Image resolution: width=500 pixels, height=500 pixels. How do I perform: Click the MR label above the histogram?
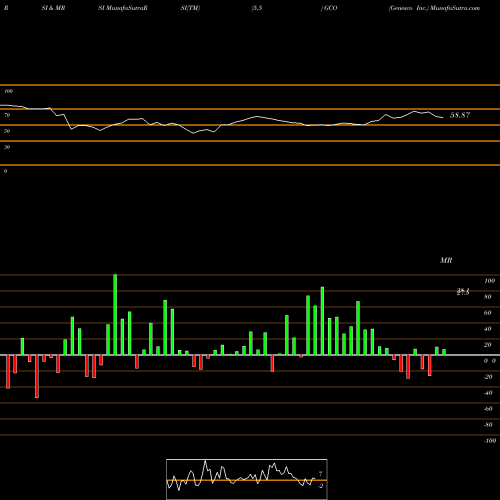point(446,260)
